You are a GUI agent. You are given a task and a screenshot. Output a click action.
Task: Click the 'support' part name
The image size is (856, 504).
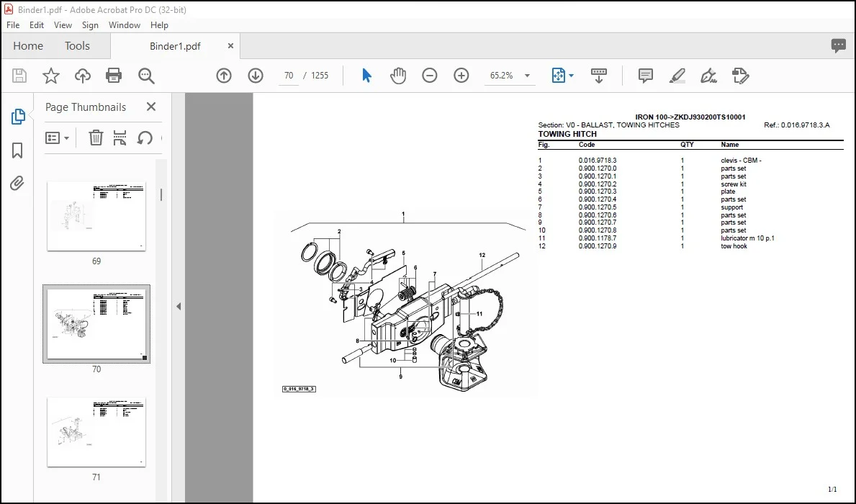(x=731, y=207)
